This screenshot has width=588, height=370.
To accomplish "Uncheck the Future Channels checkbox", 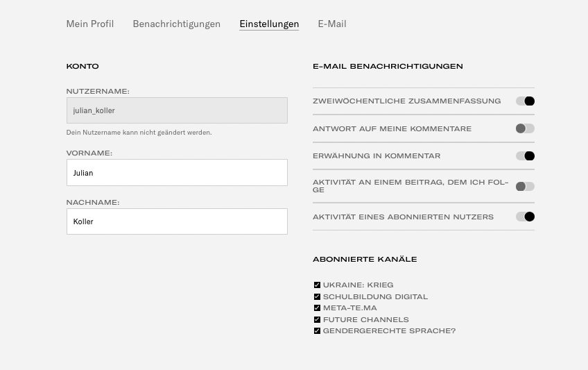I will coord(317,320).
